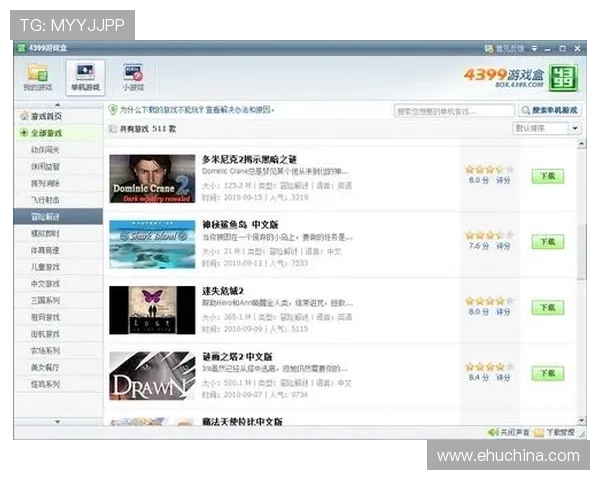This screenshot has height=480, width=600.
Task: Open the title 神秘鲨鱼岛 中文版
Action: 240,225
